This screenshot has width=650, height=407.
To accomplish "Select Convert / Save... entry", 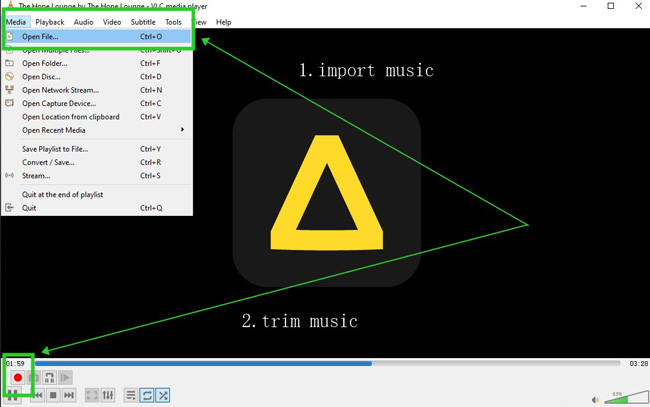I will [x=97, y=162].
